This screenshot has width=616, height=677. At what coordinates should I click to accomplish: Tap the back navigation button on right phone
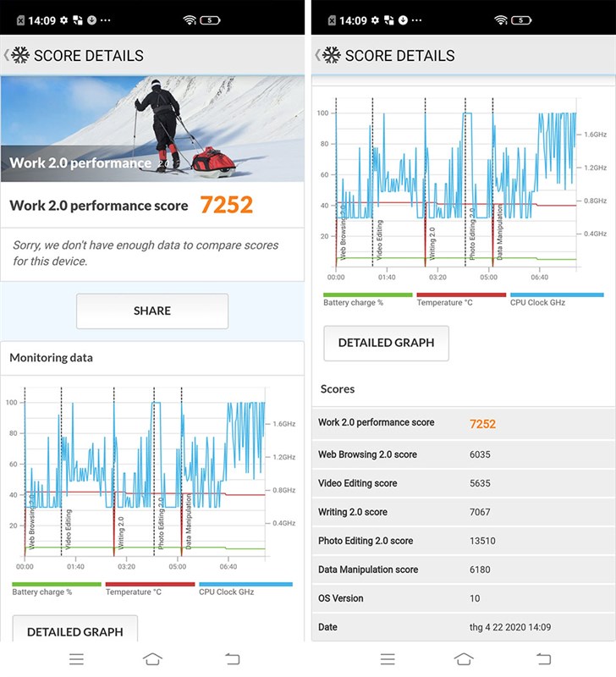(544, 659)
